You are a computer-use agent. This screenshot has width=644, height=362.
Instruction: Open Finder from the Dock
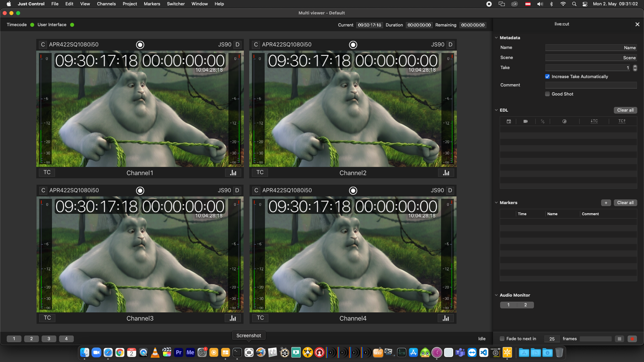pyautogui.click(x=85, y=352)
